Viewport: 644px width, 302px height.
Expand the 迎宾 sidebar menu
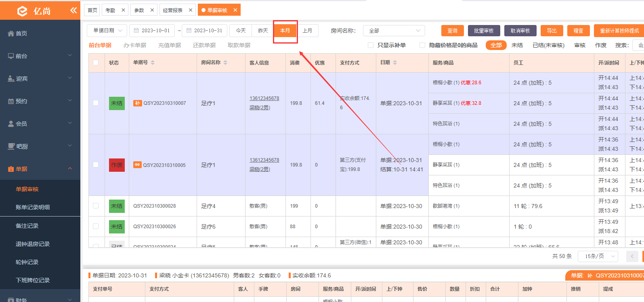[x=40, y=79]
